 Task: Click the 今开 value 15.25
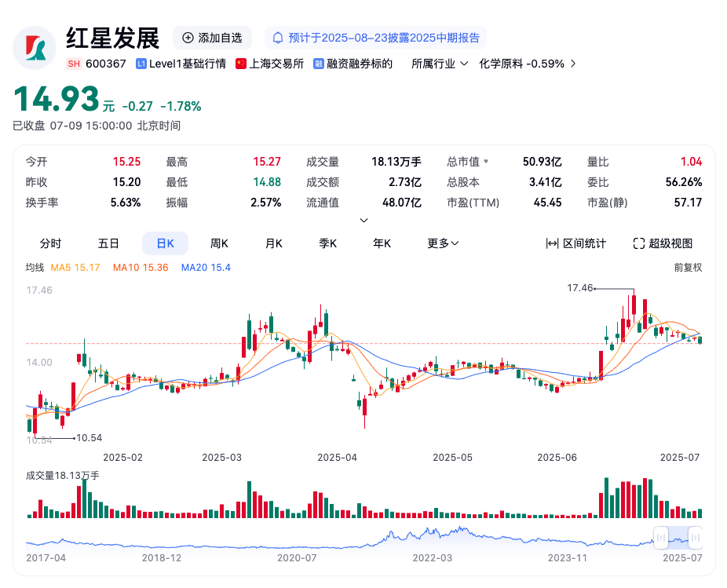click(x=126, y=162)
